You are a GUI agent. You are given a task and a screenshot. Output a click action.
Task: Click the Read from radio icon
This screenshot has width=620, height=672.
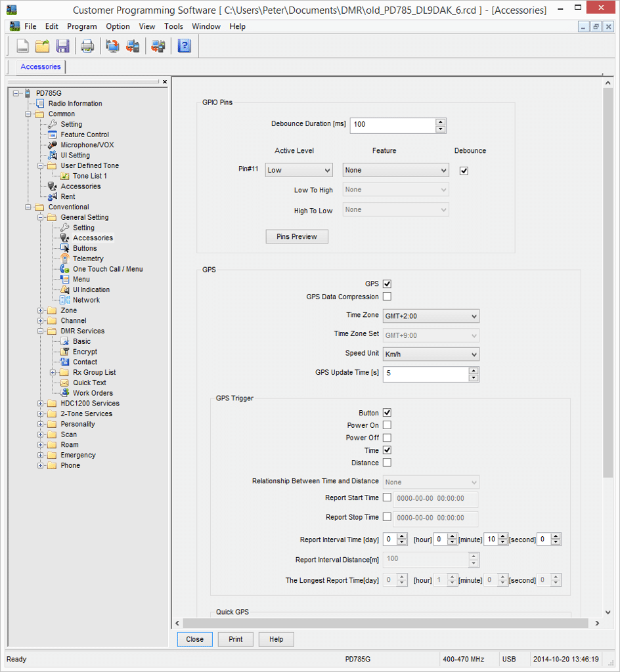pyautogui.click(x=112, y=46)
